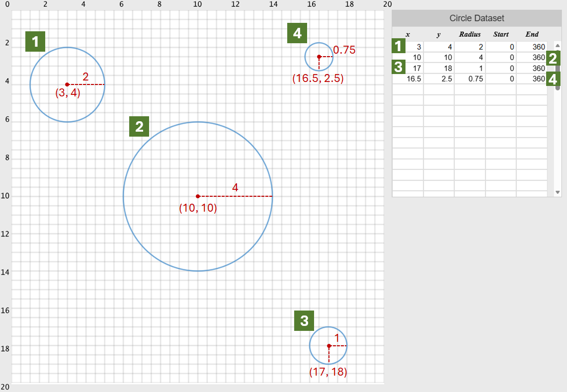
Task: Sort by the Radius column header
Action: (x=469, y=34)
